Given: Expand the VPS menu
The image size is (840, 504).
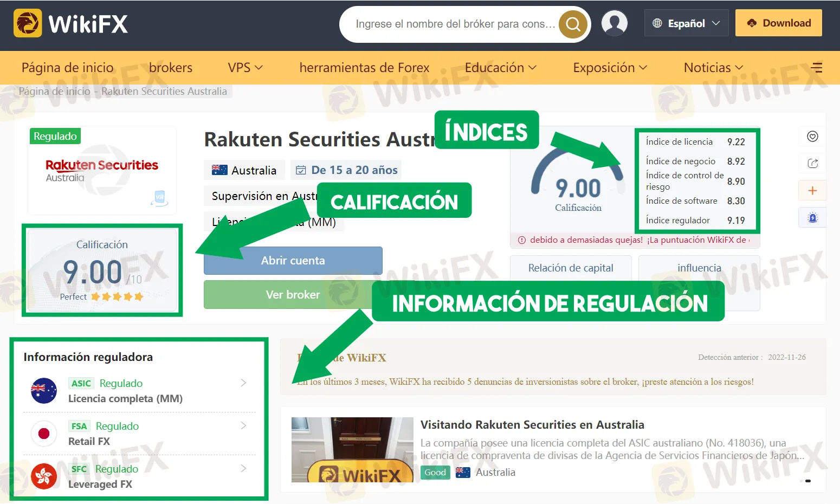Looking at the screenshot, I should tap(245, 68).
